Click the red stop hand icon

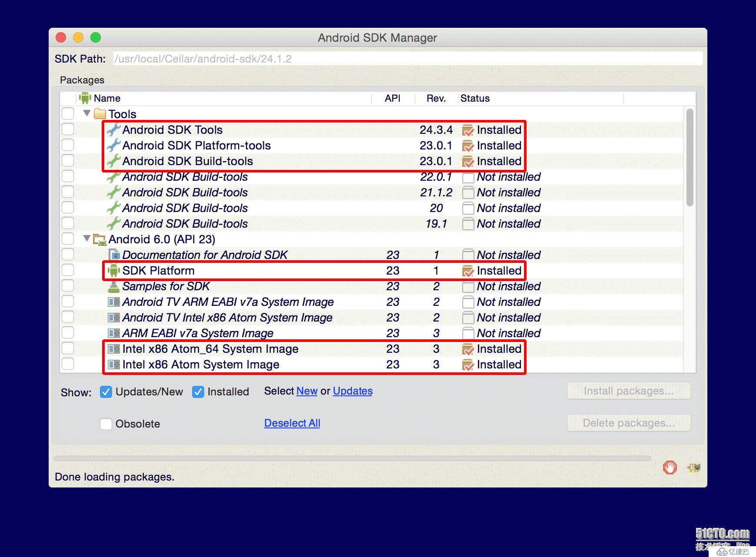(x=670, y=467)
